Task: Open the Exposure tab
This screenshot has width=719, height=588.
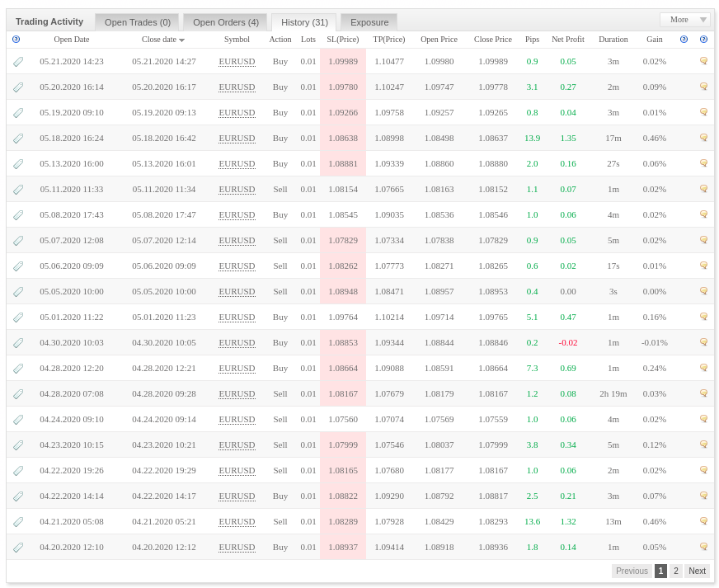Action: (369, 22)
